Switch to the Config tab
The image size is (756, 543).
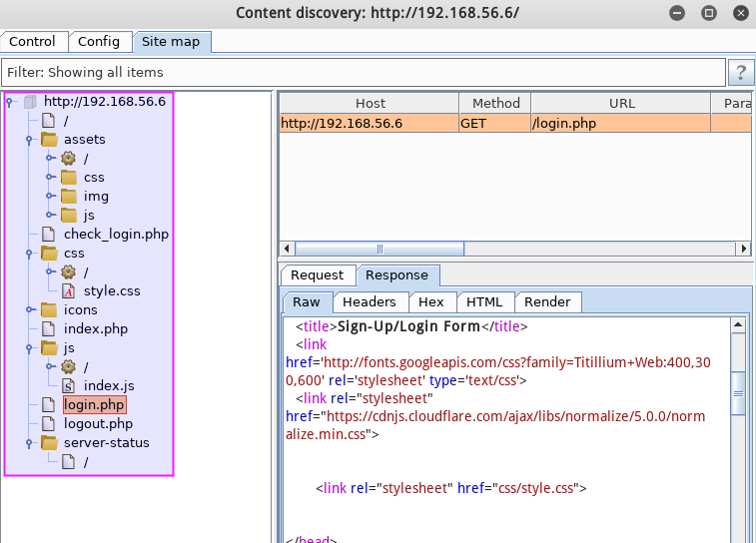[x=100, y=42]
